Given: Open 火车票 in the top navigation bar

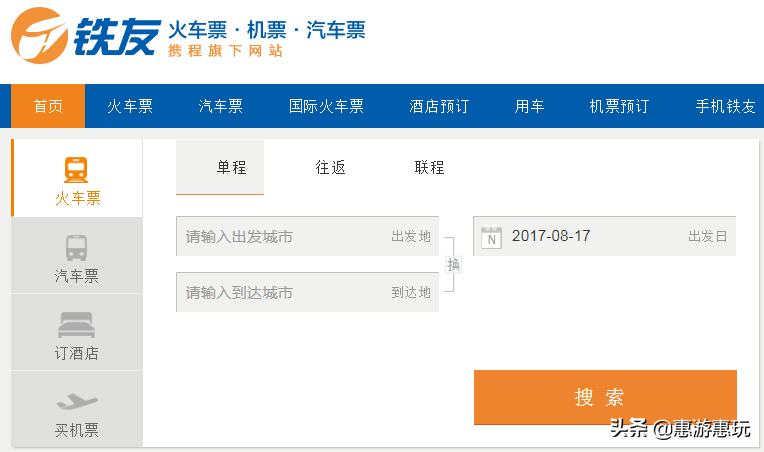Looking at the screenshot, I should 130,106.
